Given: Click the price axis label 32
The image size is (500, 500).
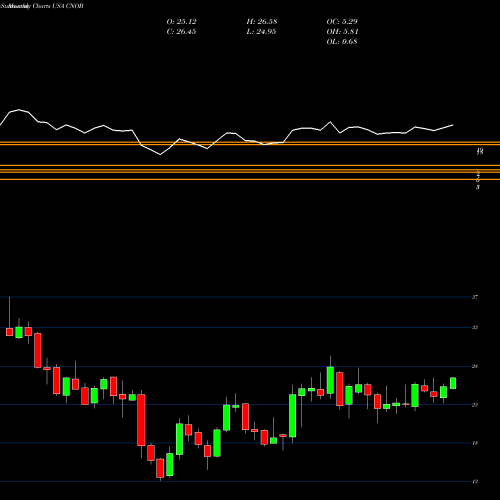Looking at the screenshot, I should (x=475, y=327).
